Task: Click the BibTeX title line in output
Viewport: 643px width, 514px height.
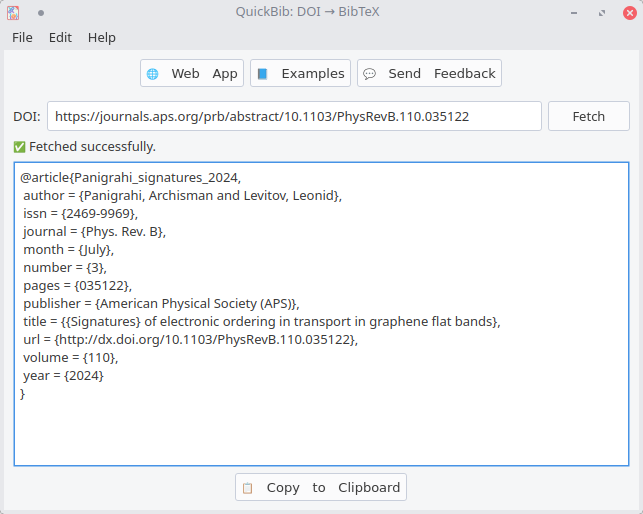Action: [262, 322]
